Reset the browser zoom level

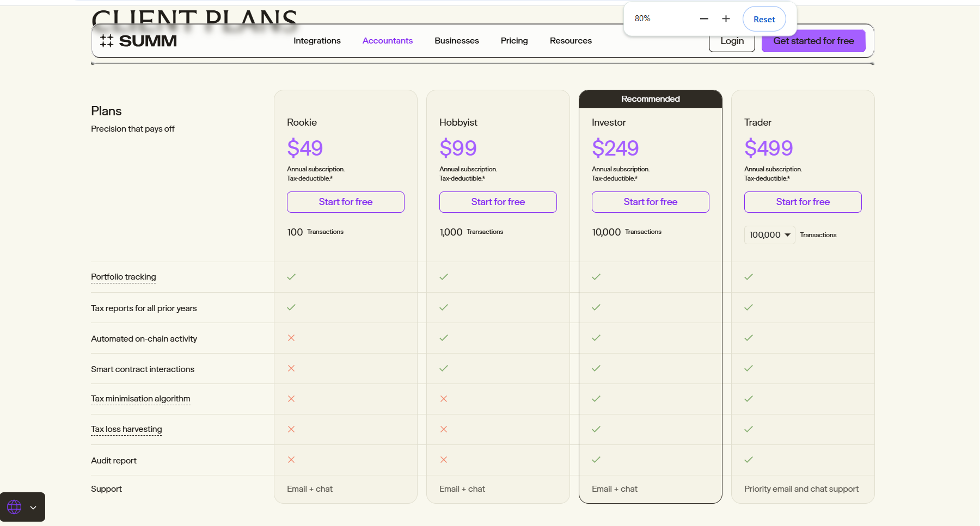[x=764, y=18]
